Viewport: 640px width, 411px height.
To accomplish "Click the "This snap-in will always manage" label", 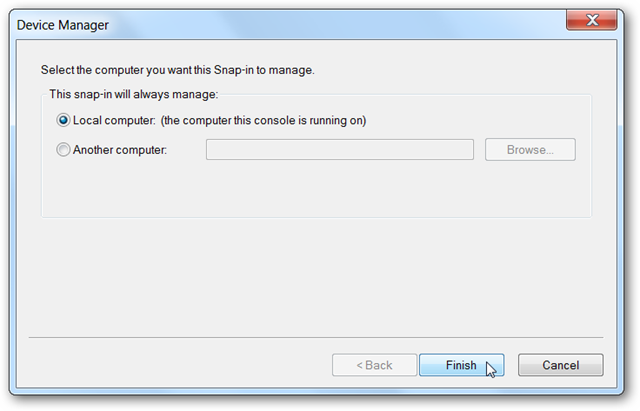I will tap(133, 94).
